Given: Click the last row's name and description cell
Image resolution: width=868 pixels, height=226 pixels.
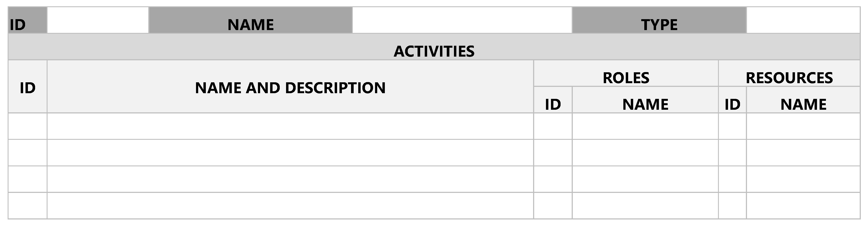Looking at the screenshot, I should point(290,206).
